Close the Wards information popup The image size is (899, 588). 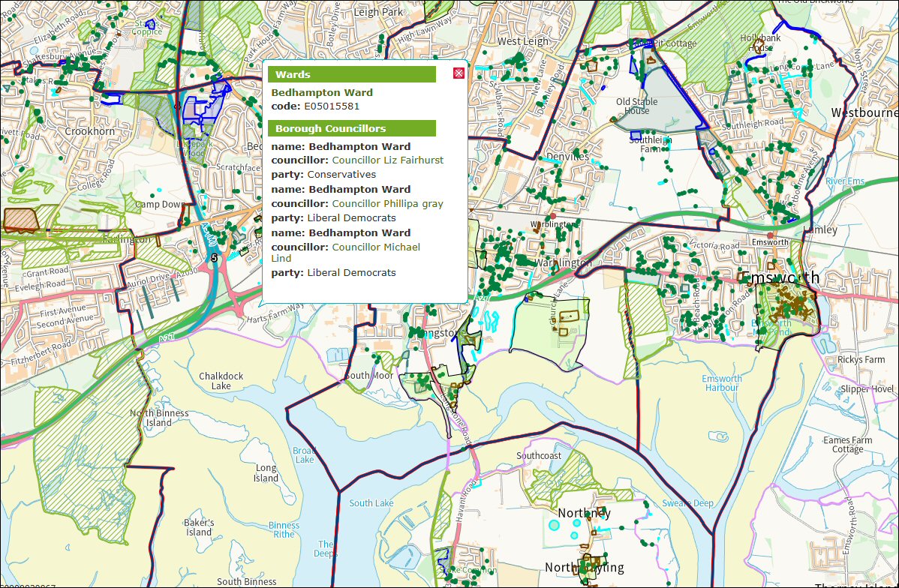tap(458, 74)
